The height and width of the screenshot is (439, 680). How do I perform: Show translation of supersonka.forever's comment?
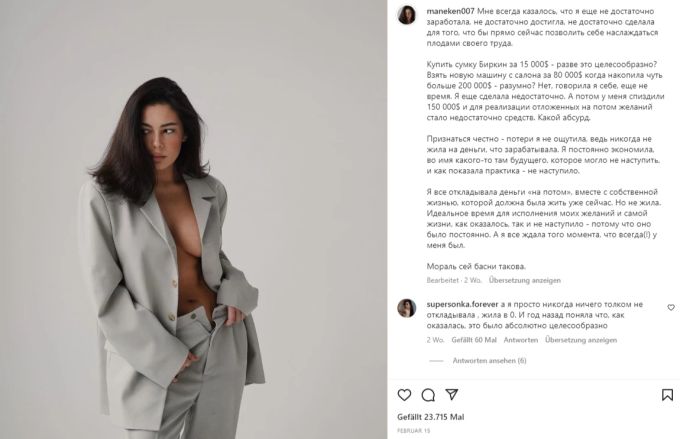[581, 340]
